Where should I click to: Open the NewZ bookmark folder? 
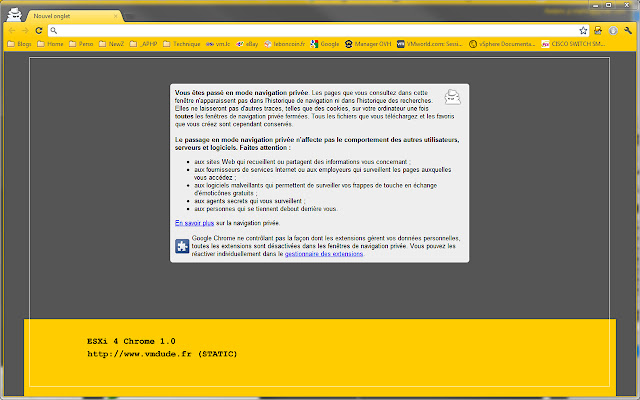point(111,44)
